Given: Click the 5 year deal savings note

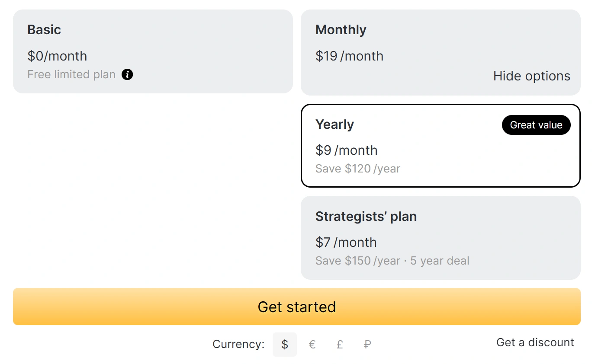Looking at the screenshot, I should [x=440, y=261].
